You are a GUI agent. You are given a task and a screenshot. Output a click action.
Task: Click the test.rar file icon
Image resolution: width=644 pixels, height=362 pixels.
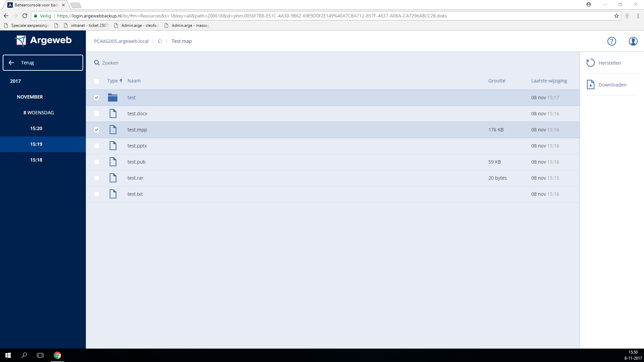coord(113,178)
